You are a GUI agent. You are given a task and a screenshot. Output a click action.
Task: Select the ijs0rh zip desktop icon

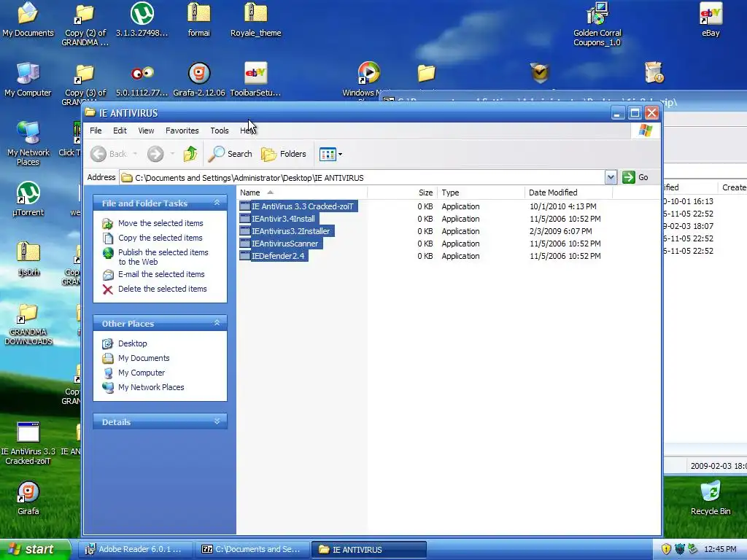(x=28, y=259)
